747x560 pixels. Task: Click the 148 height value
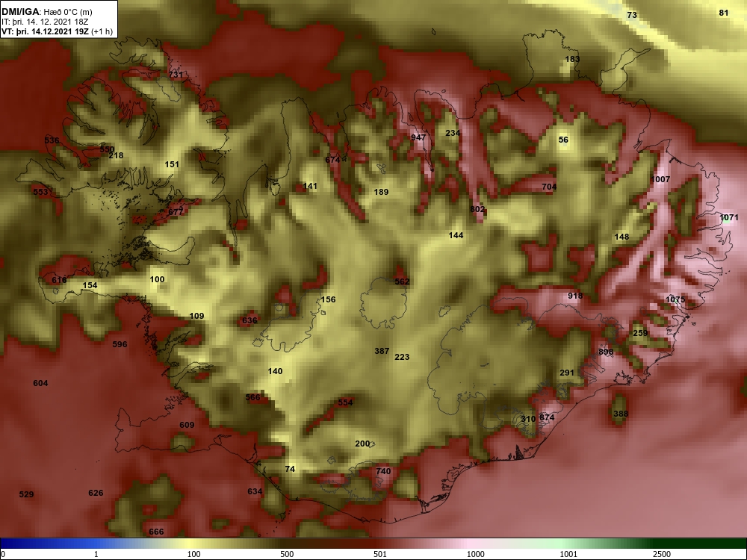pyautogui.click(x=622, y=237)
